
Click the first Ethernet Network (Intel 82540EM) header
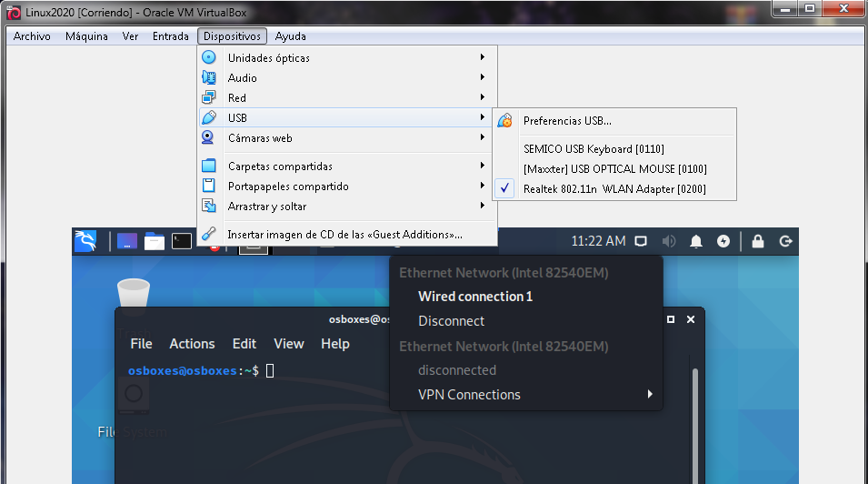coord(504,272)
